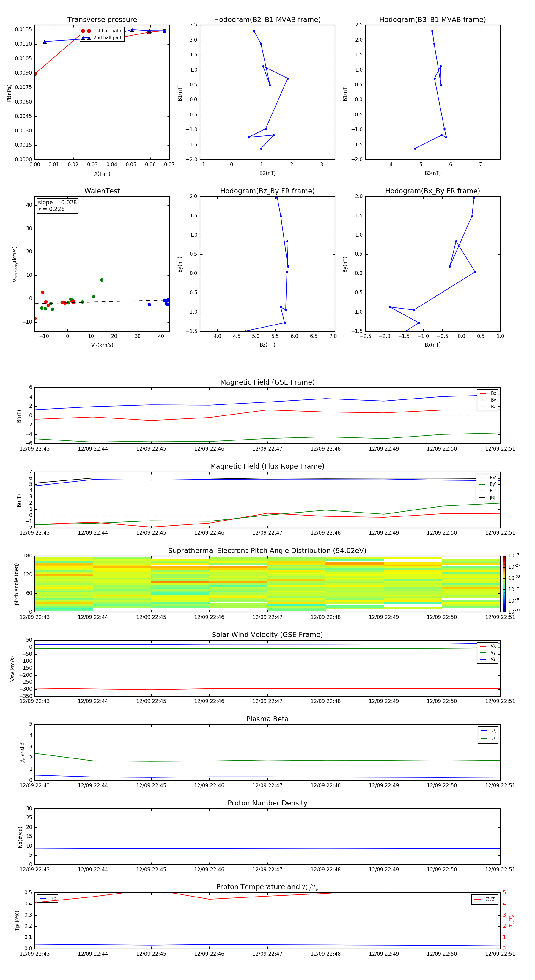This screenshot has height=980, width=535.
Task: Click the outlier green point in WalenTest plot
Action: [x=102, y=280]
